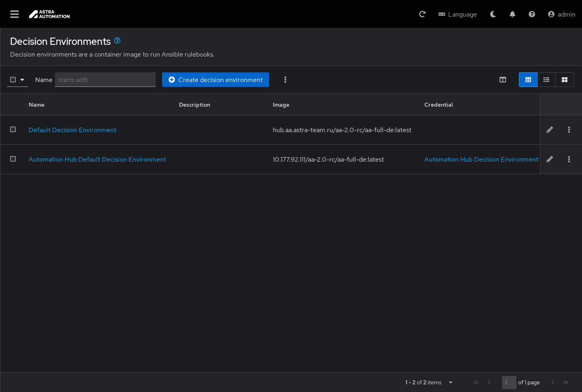Select Default Decision Environment row checkbox

point(13,129)
